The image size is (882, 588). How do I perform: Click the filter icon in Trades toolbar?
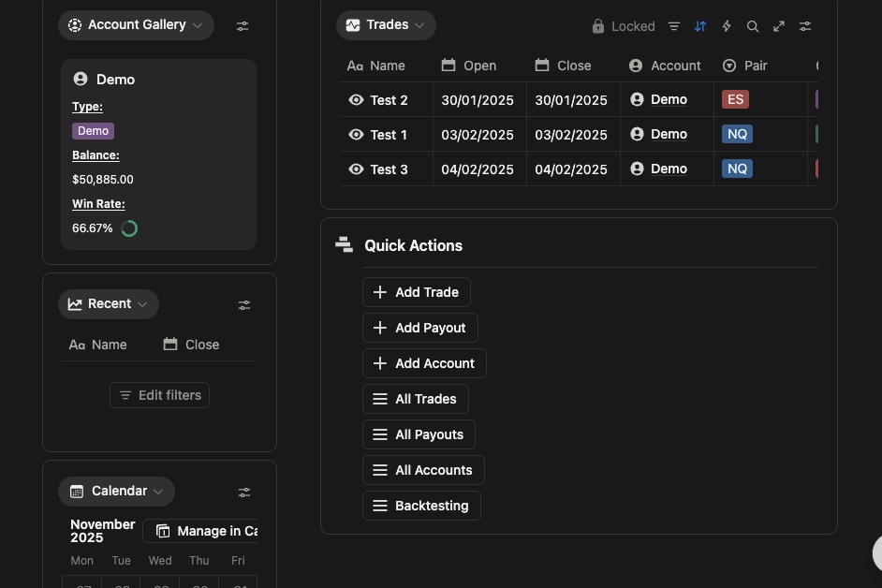click(674, 26)
